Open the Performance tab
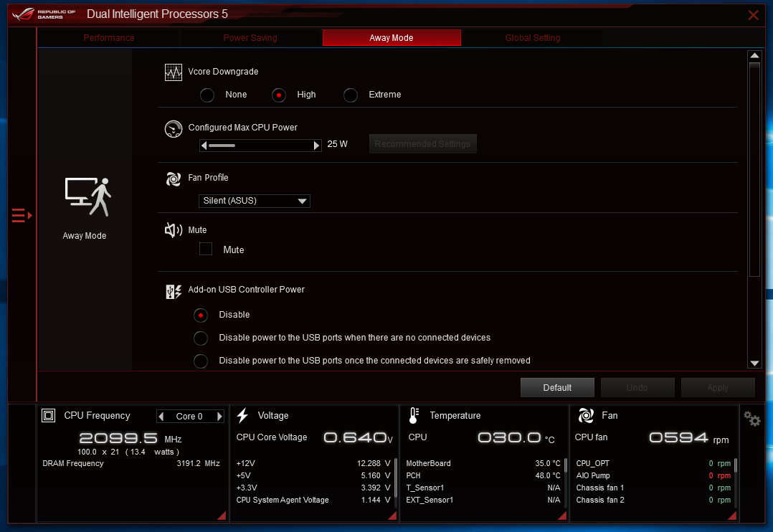The height and width of the screenshot is (532, 773). [x=109, y=38]
